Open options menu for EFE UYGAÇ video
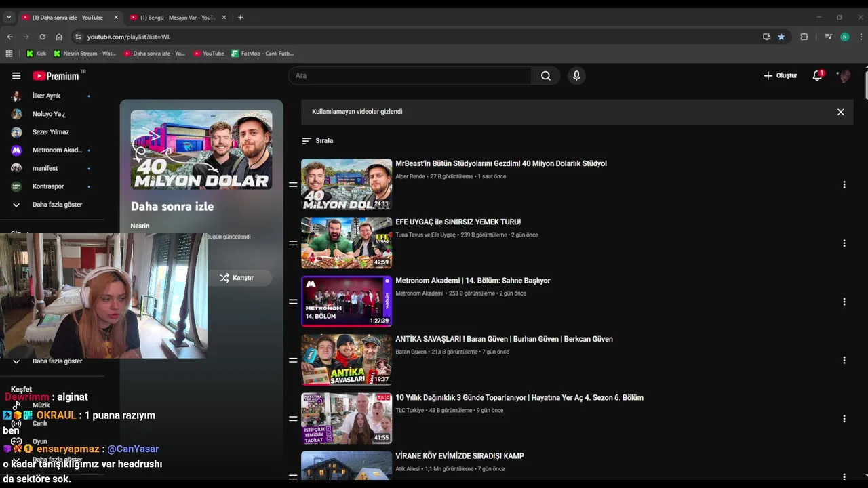 point(844,243)
